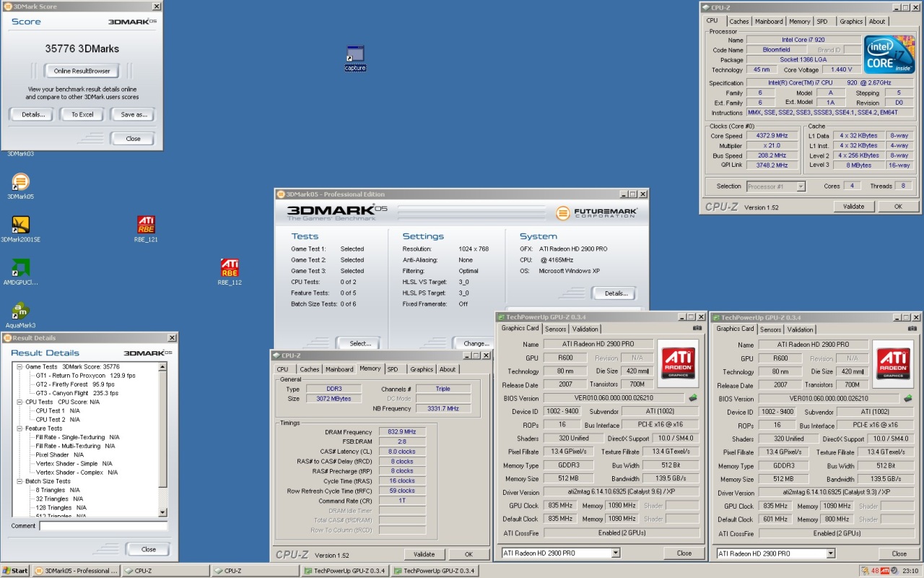Click the Intel Core i7 logo in CPU-Z
The height and width of the screenshot is (578, 924).
pos(890,54)
